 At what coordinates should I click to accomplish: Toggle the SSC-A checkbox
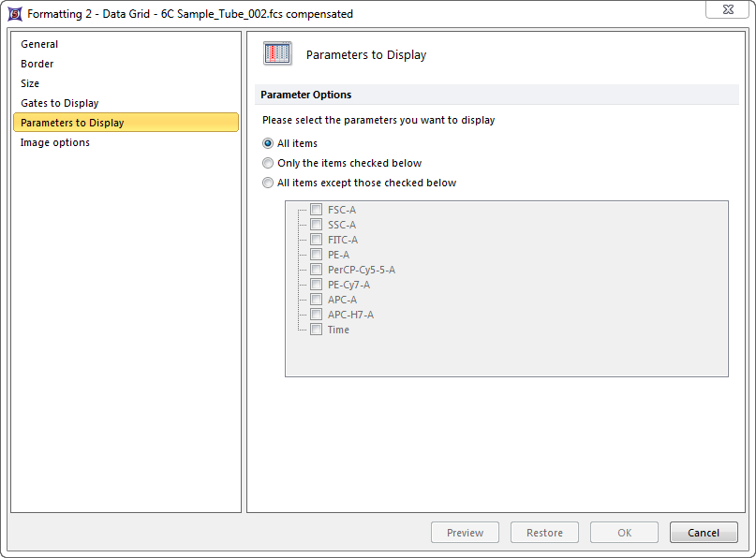coord(317,225)
